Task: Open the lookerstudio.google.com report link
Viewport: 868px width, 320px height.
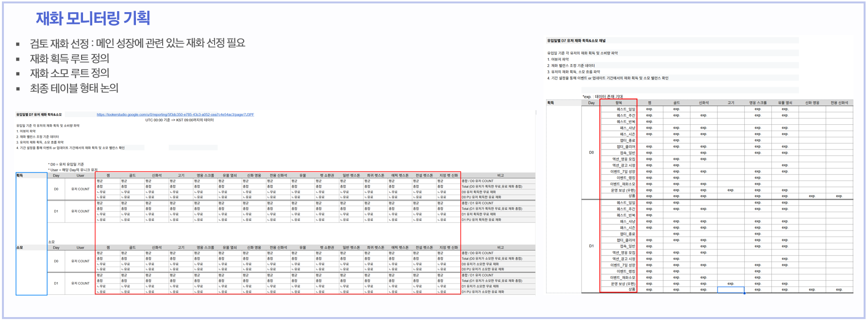Action: pyautogui.click(x=175, y=115)
